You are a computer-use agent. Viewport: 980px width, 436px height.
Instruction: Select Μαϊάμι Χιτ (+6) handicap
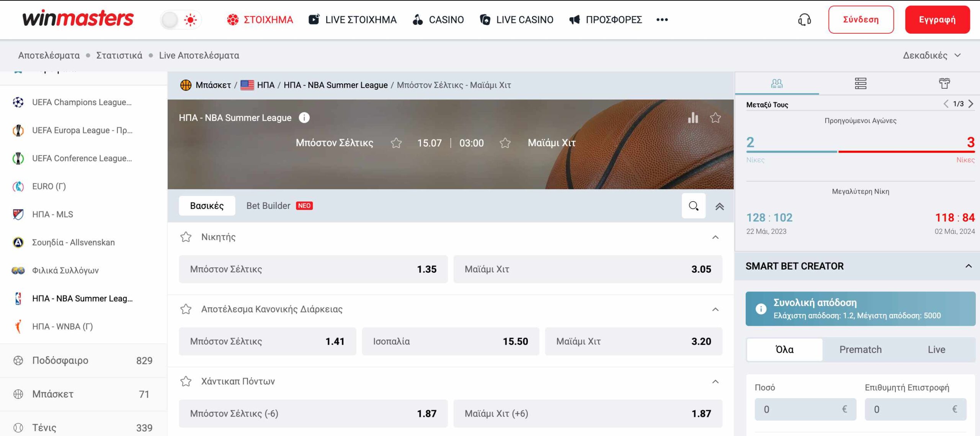click(588, 413)
